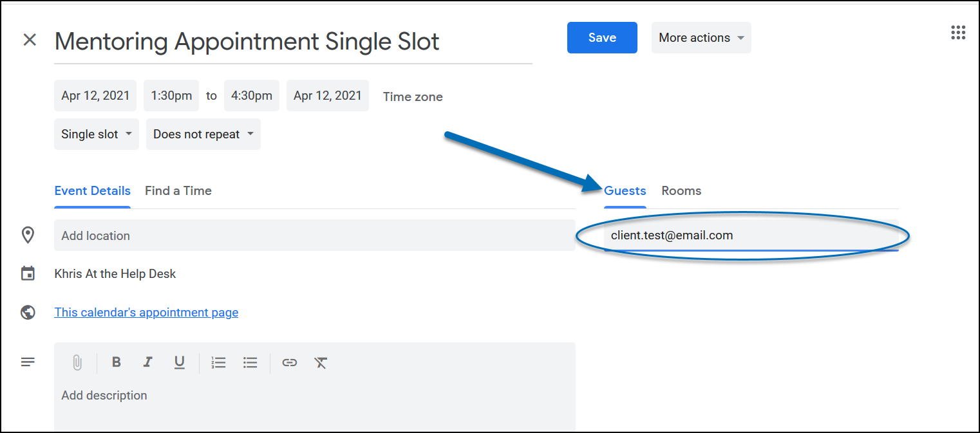
Task: Switch to the Rooms tab
Action: point(681,191)
